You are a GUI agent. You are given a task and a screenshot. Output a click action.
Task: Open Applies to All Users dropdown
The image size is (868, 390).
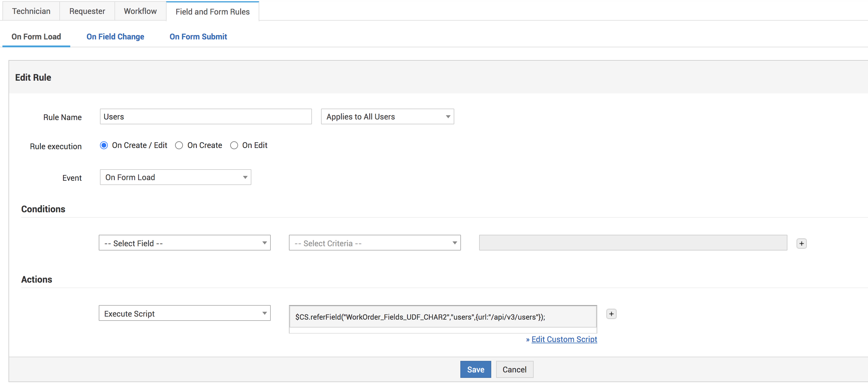point(387,116)
